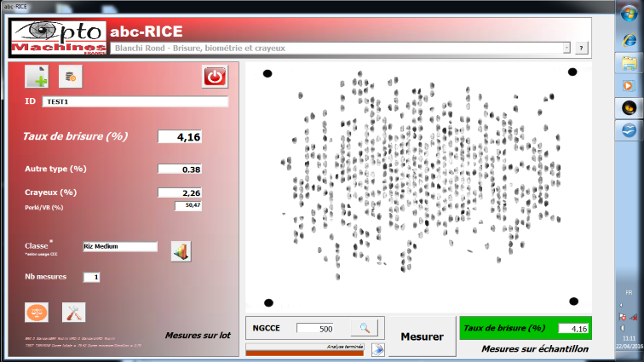Click the Crayeux value 2,26
Viewport: 644px width, 362px height.
[x=180, y=192]
